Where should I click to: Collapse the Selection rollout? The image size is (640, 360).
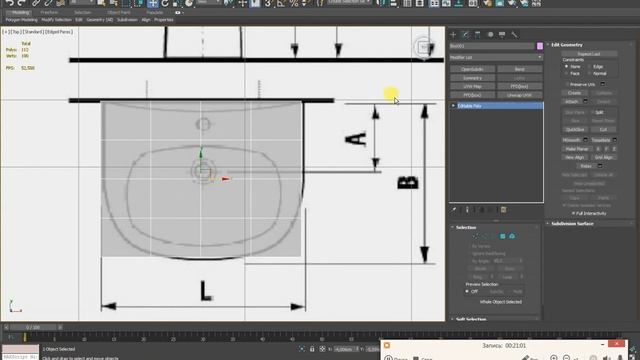466,227
